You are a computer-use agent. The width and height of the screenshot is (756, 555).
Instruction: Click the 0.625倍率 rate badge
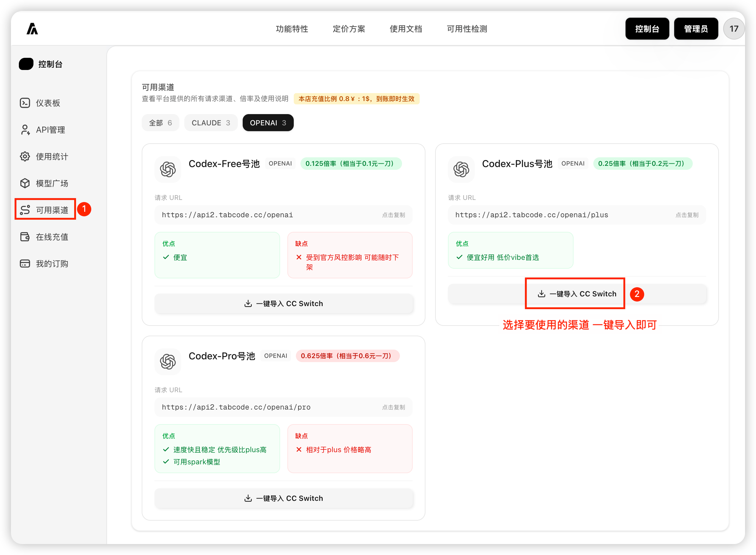pyautogui.click(x=348, y=356)
